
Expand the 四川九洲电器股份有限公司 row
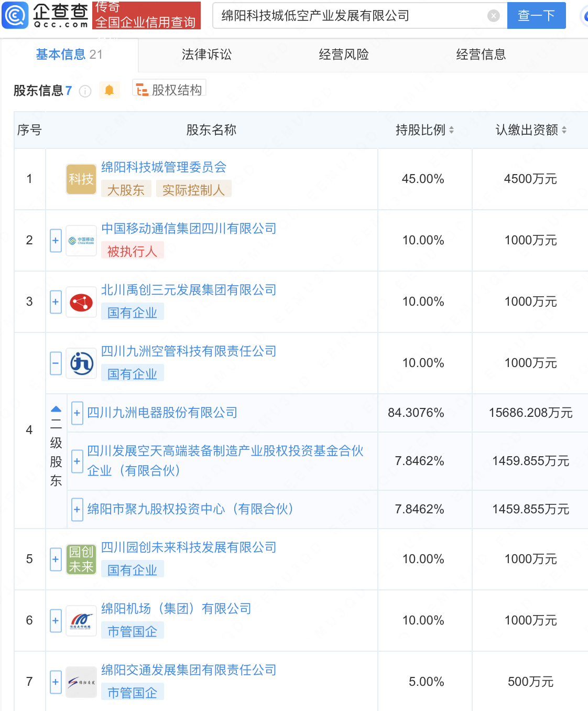click(x=77, y=413)
